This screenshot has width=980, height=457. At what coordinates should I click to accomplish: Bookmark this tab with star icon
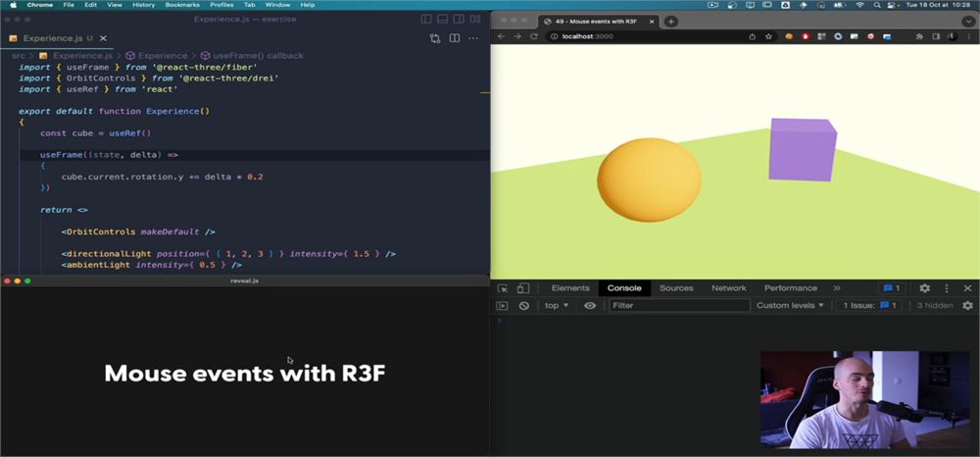click(768, 36)
